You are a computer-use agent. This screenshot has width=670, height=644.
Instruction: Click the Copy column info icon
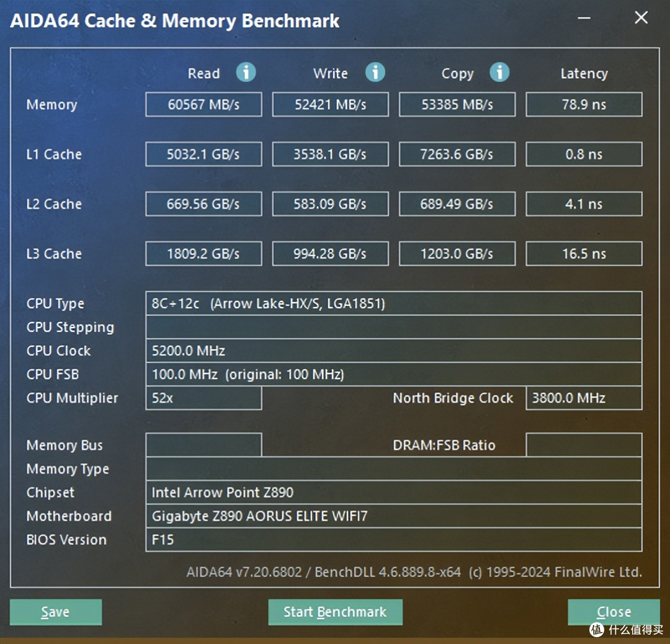[x=499, y=72]
